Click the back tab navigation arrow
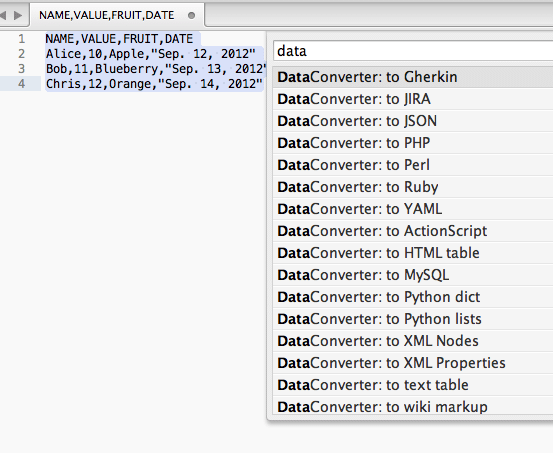This screenshot has width=553, height=453. coord(3,15)
